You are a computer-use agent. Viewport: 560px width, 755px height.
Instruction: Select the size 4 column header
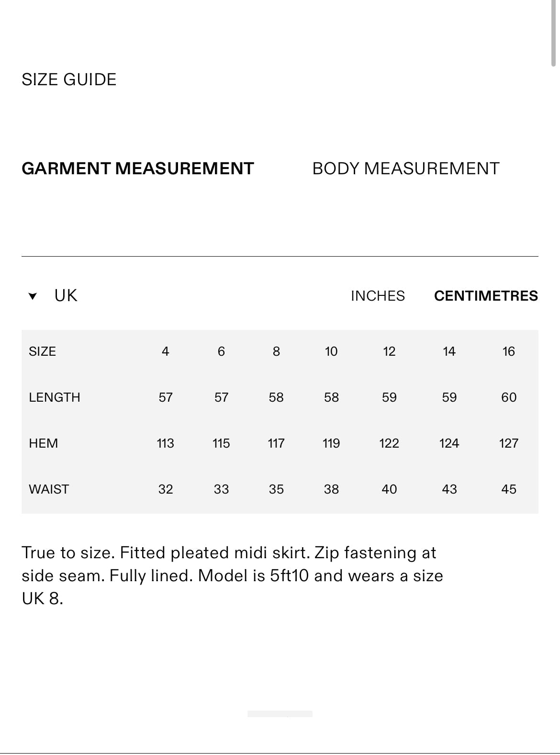166,351
